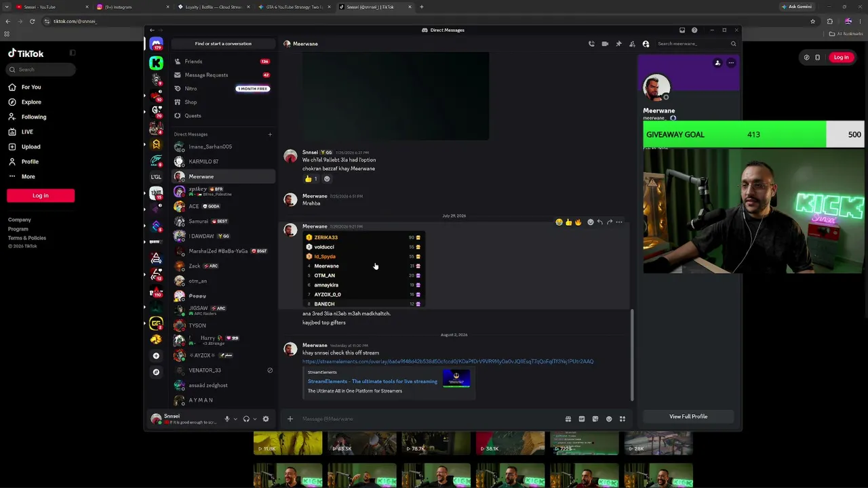The height and width of the screenshot is (488, 868).
Task: Deafen headphones in Discord user panel
Action: point(246,419)
